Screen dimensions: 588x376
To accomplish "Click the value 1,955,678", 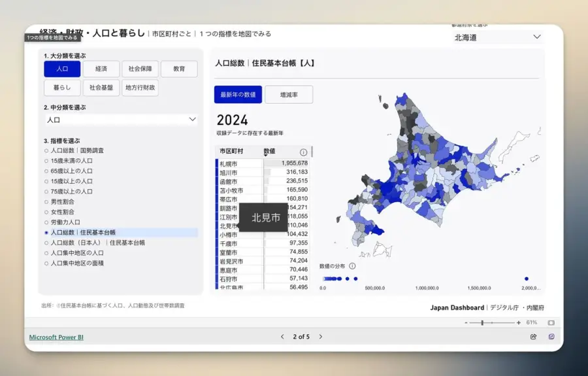I will (295, 163).
